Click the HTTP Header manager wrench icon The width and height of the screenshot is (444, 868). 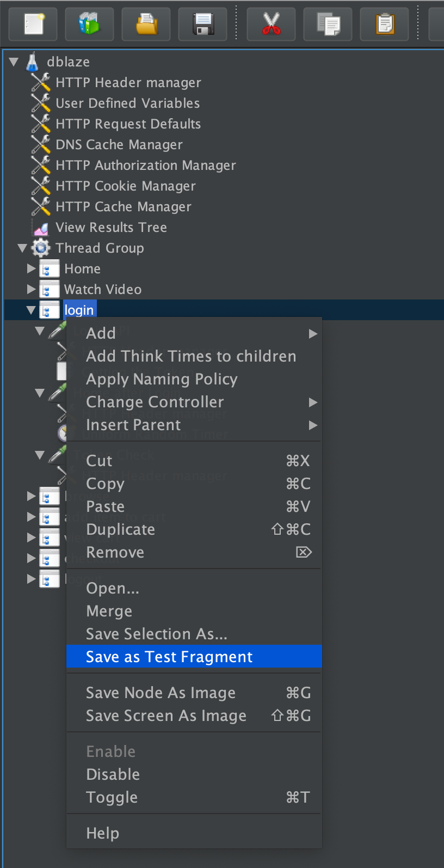(41, 82)
